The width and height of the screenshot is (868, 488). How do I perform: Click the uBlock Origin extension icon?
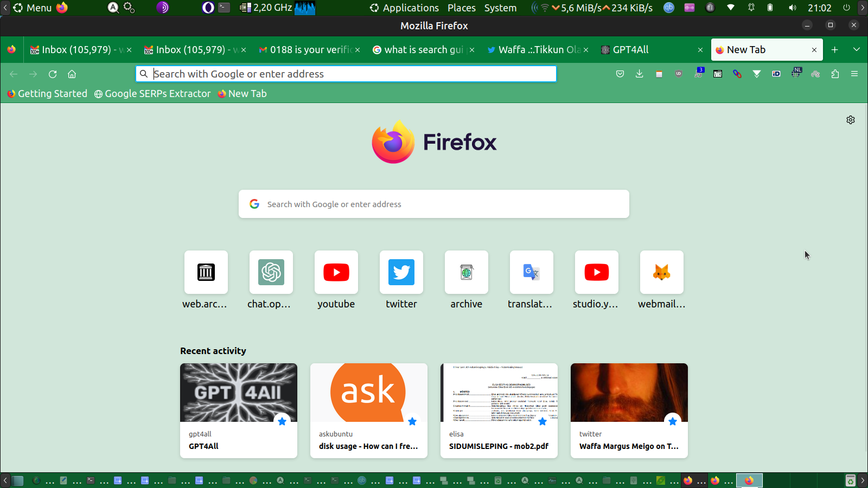pos(679,74)
